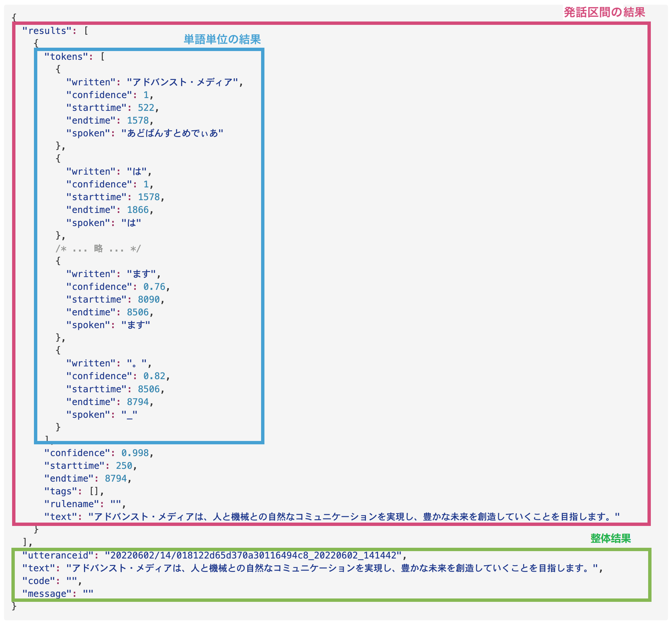Click the "message" line
672x624 pixels.
tap(58, 594)
